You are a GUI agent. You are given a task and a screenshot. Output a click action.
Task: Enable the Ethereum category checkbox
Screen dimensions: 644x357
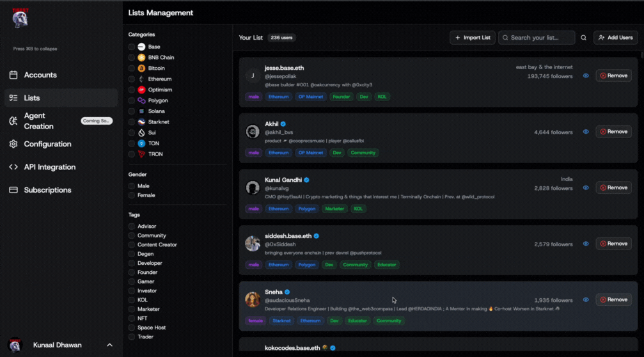coord(132,79)
